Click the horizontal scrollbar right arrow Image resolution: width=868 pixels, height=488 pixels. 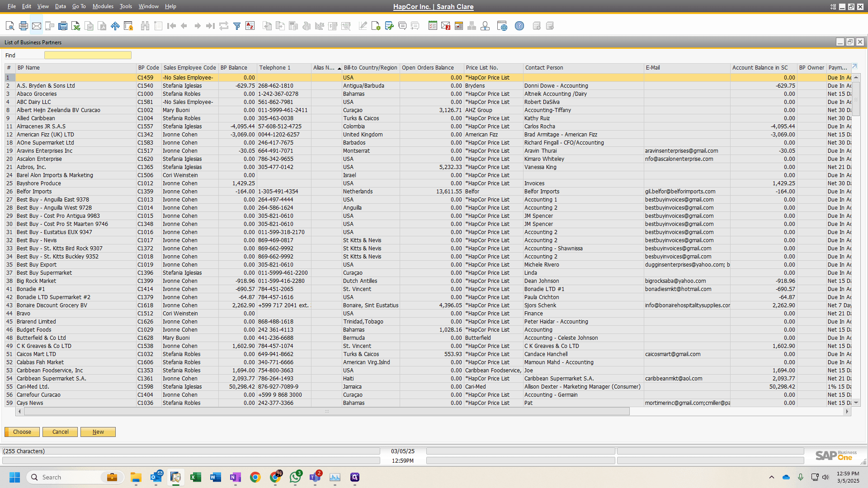tap(847, 412)
